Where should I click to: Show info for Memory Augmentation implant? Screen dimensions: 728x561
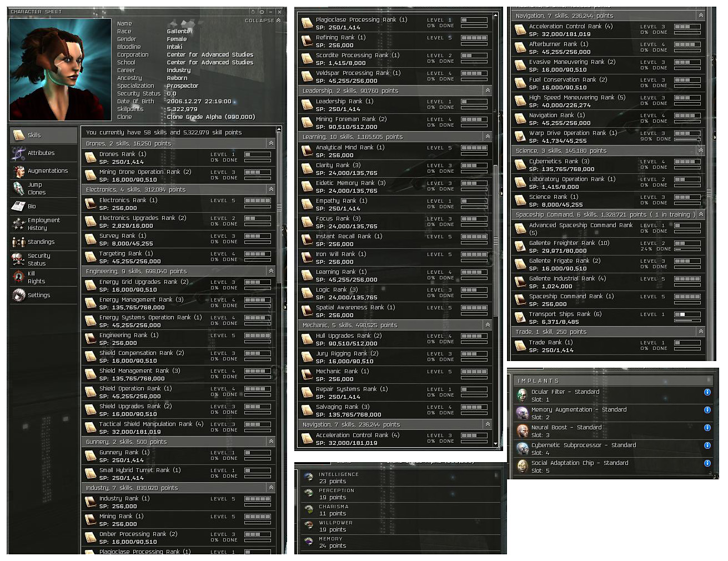707,410
